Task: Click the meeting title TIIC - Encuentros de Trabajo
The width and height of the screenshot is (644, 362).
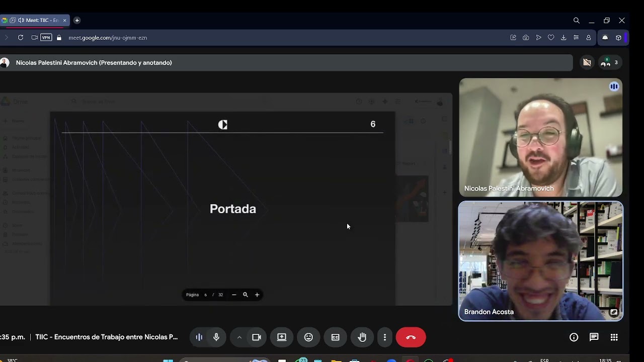Action: (107, 337)
